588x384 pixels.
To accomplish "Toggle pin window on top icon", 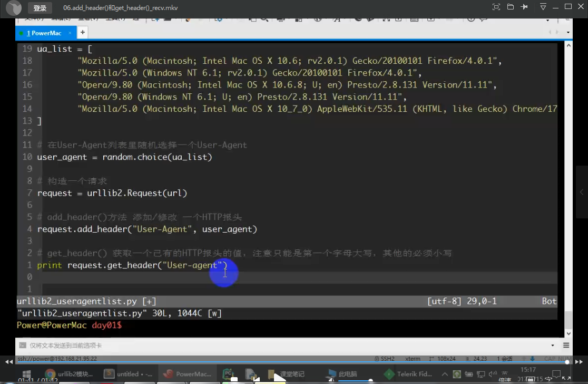I will (524, 7).
